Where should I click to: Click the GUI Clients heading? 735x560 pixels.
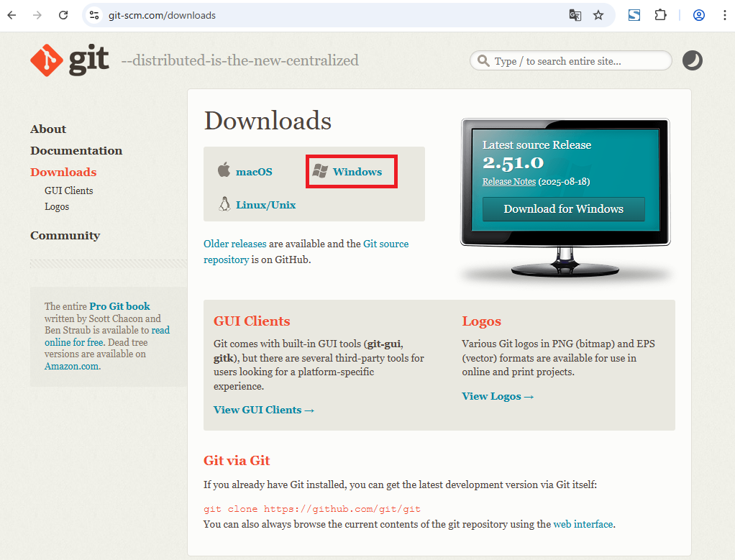(252, 321)
